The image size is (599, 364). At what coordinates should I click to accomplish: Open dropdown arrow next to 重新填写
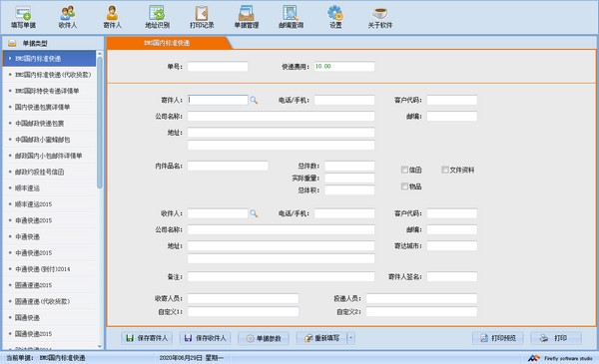point(351,338)
